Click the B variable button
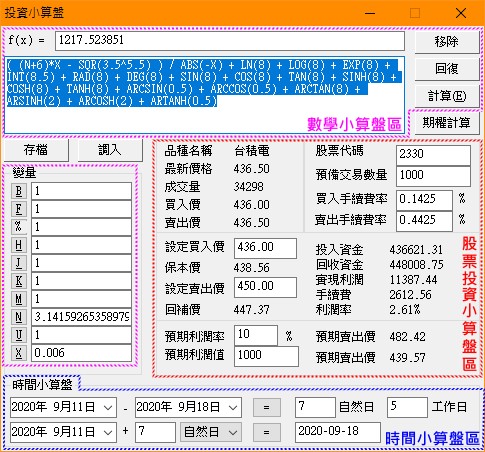 pyautogui.click(x=19, y=191)
